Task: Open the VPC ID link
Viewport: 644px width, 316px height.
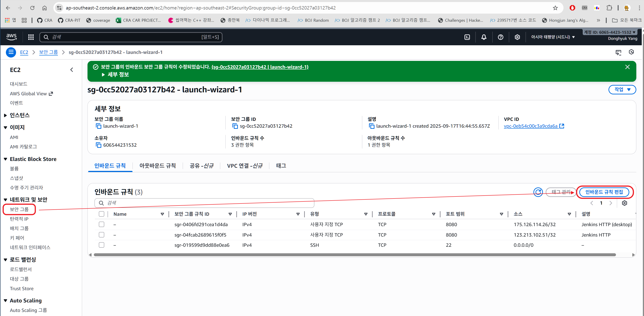Action: point(530,126)
